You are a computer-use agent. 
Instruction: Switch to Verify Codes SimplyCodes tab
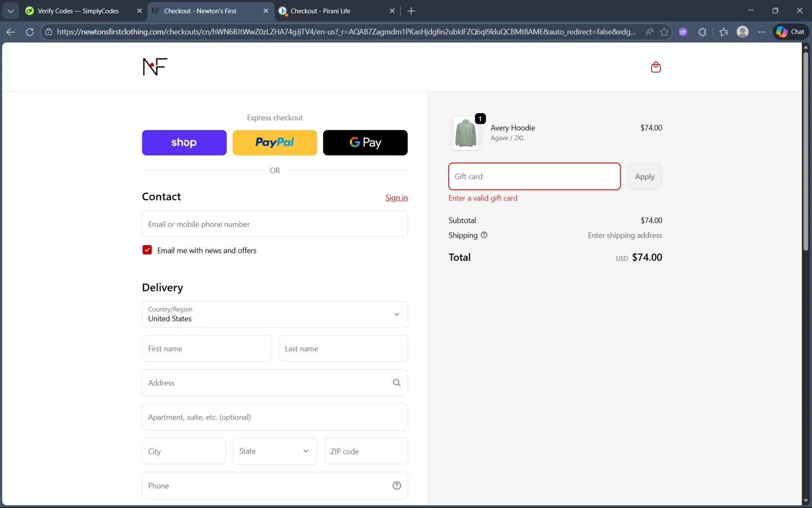78,11
